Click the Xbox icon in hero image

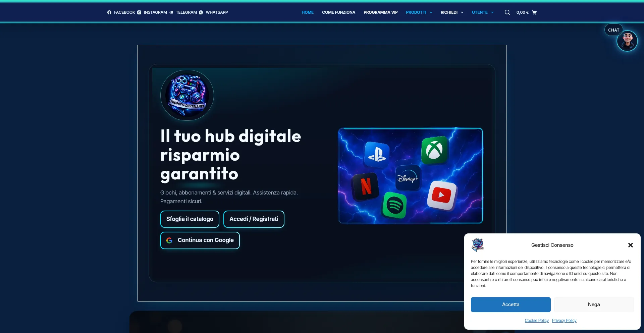pyautogui.click(x=435, y=150)
